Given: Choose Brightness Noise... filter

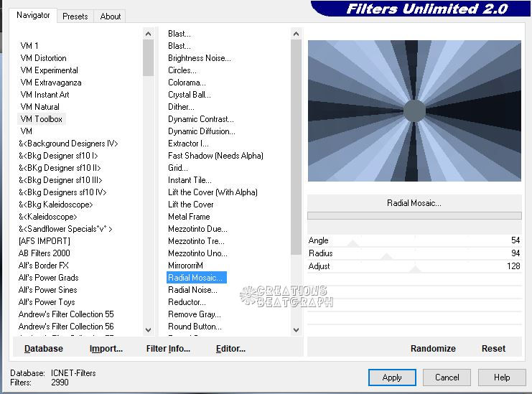Looking at the screenshot, I should [x=200, y=58].
